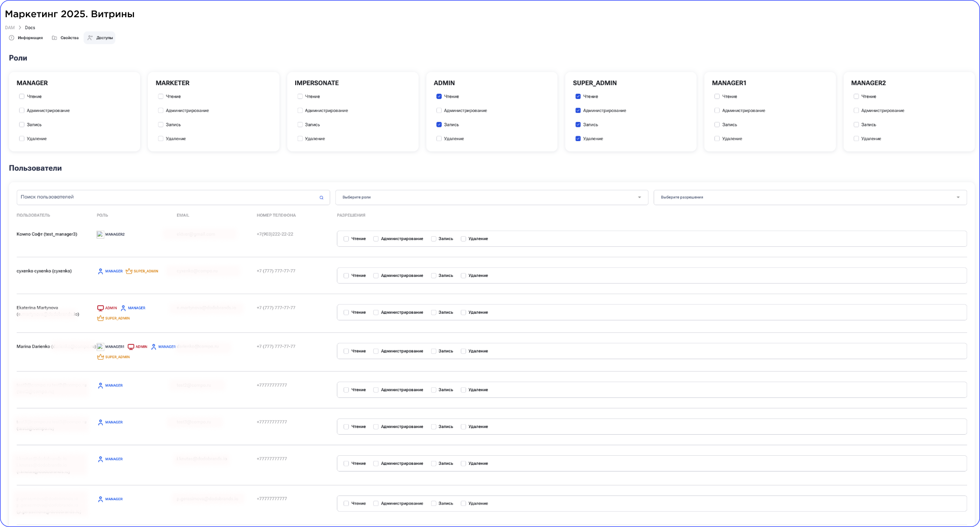Image resolution: width=980 pixels, height=527 pixels.
Task: Enable Чтение checkbox in MANAGER role card
Action: tap(22, 97)
